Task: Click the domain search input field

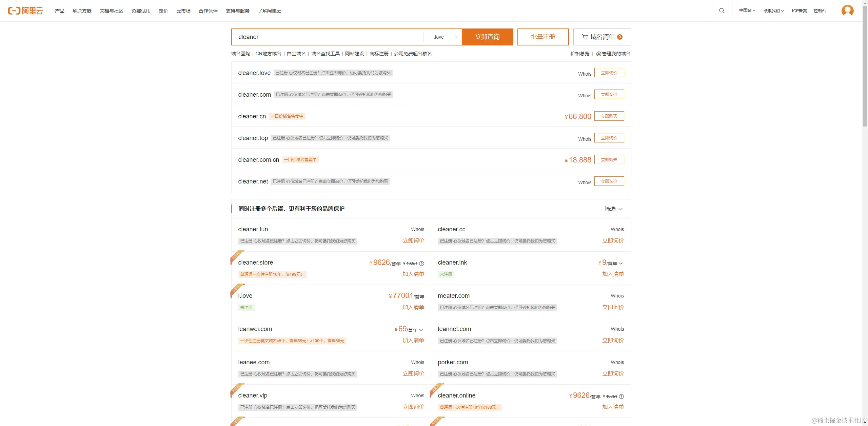Action: (327, 37)
